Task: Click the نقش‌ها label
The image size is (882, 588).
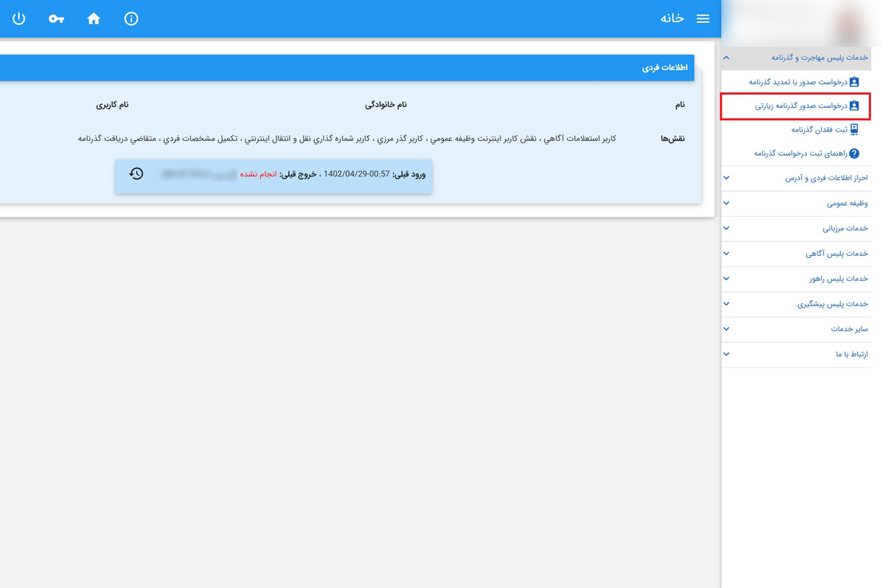Action: pos(673,138)
